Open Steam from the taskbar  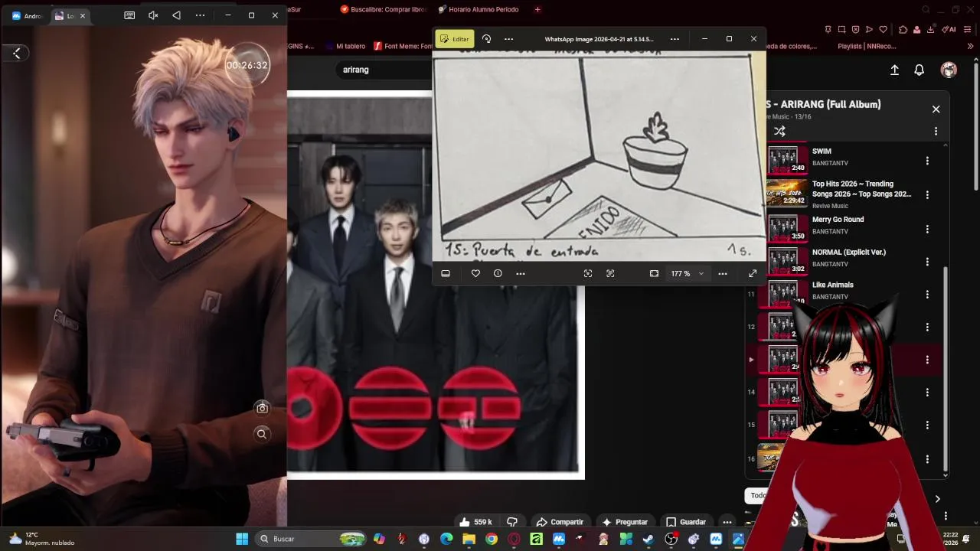[648, 539]
